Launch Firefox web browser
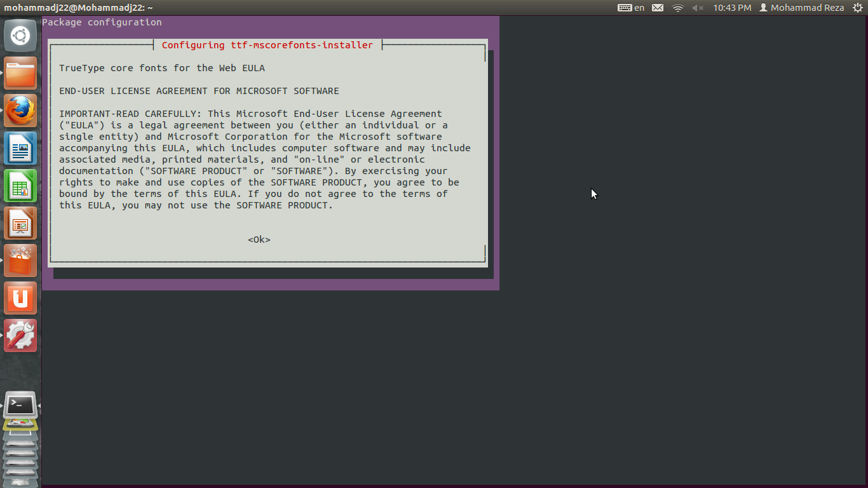Screen dimensions: 868x488 click(20, 111)
